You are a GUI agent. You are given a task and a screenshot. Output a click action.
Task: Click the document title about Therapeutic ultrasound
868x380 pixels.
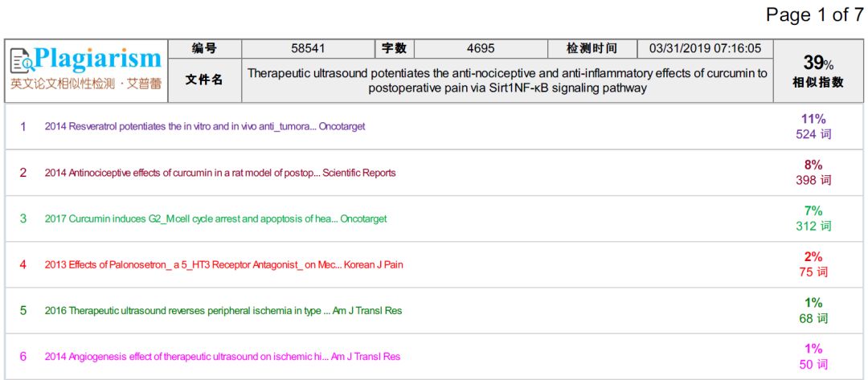[x=507, y=80]
